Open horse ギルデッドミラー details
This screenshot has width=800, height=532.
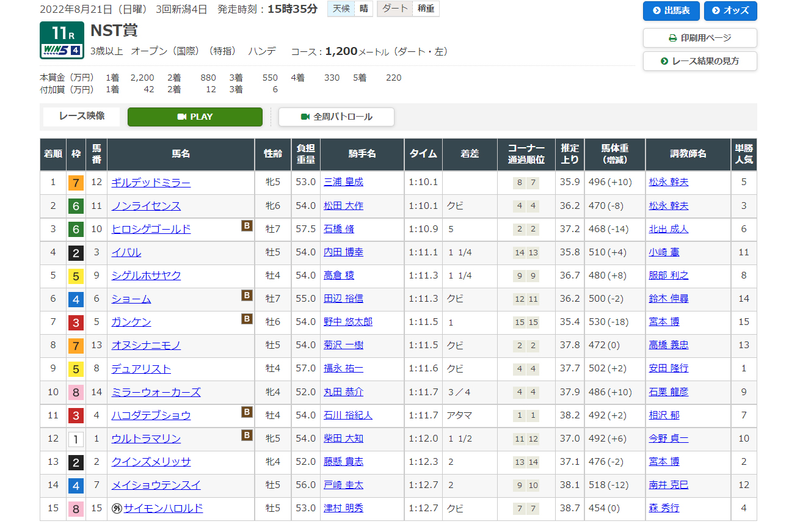(151, 183)
